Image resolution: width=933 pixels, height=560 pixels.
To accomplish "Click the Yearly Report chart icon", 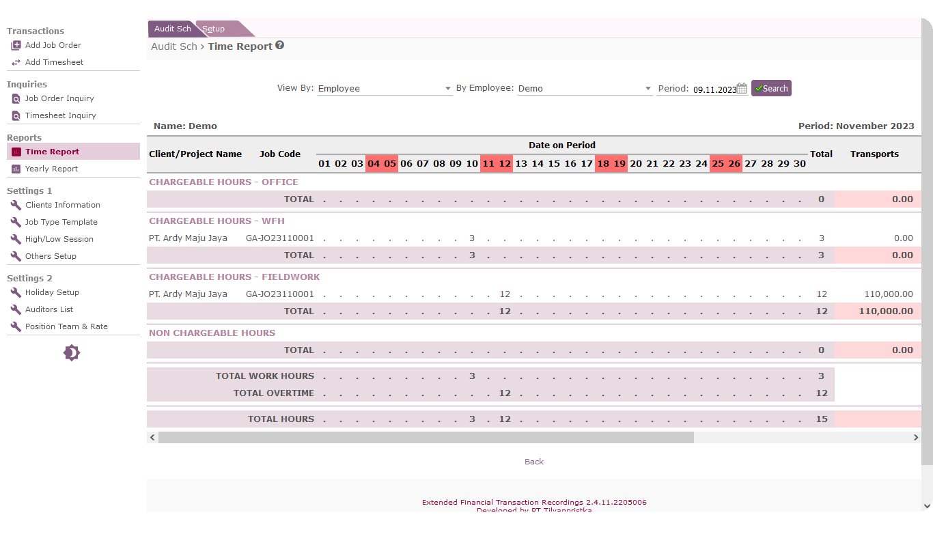I will pyautogui.click(x=16, y=169).
